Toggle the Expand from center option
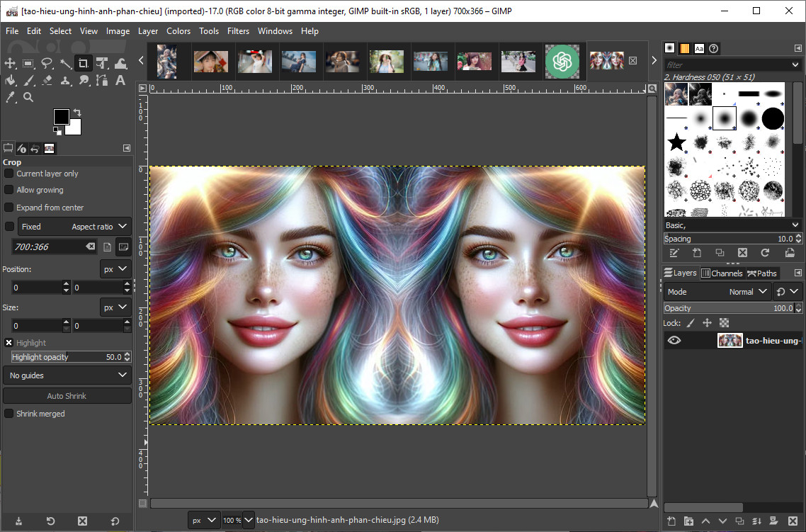Screen dimensions: 806x532 pyautogui.click(x=9, y=208)
